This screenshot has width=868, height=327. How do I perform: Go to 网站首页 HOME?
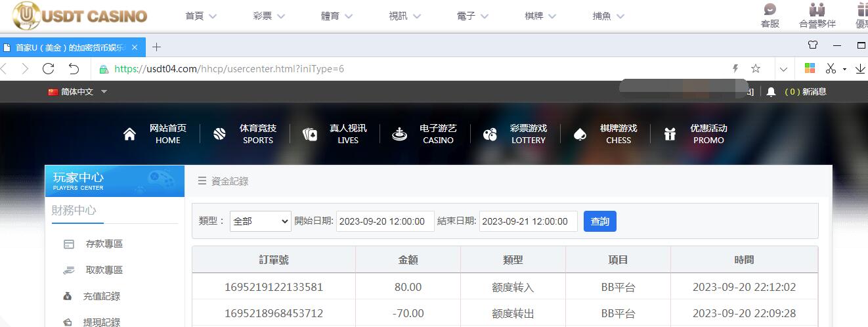168,134
